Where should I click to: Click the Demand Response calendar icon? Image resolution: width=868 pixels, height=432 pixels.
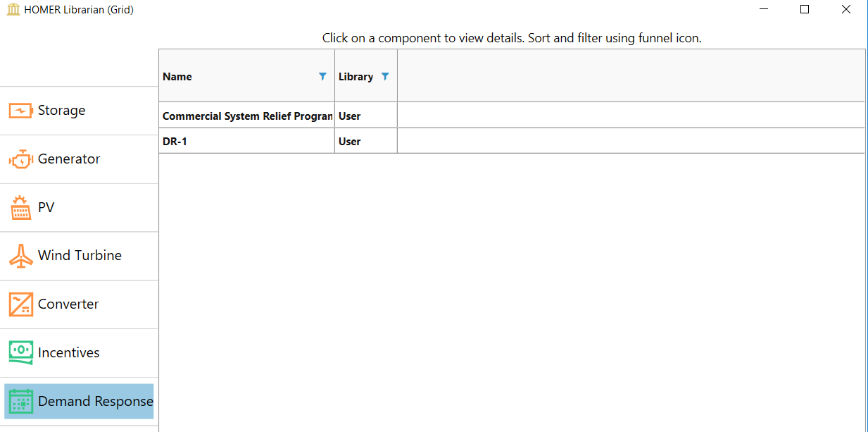point(20,401)
